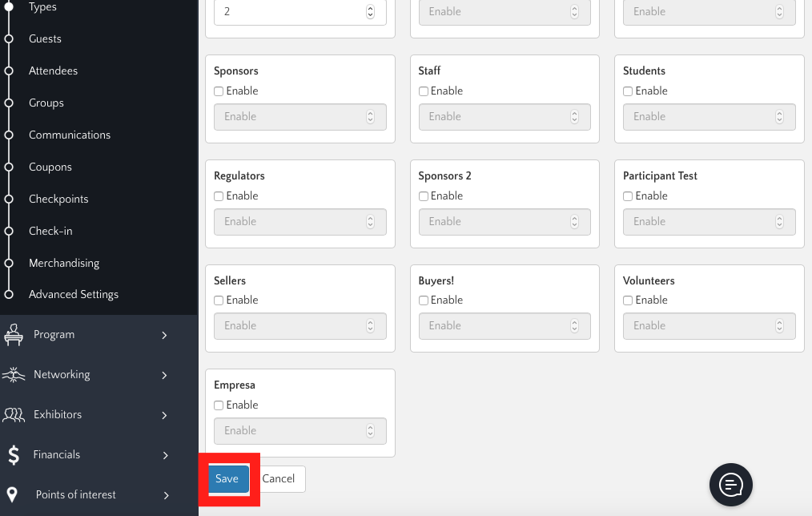
Task: Expand the Program menu chevron
Action: [x=164, y=335]
